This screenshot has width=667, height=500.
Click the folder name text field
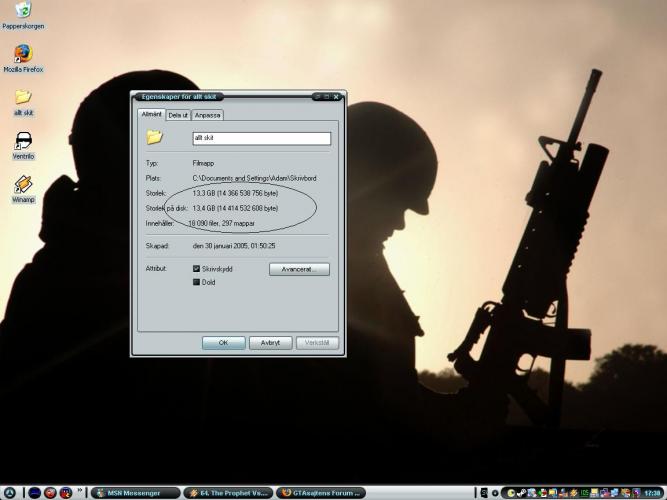tap(261, 139)
